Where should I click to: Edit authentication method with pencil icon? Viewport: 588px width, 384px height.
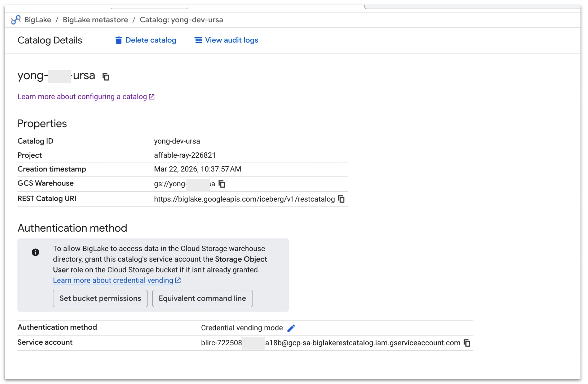coord(291,328)
